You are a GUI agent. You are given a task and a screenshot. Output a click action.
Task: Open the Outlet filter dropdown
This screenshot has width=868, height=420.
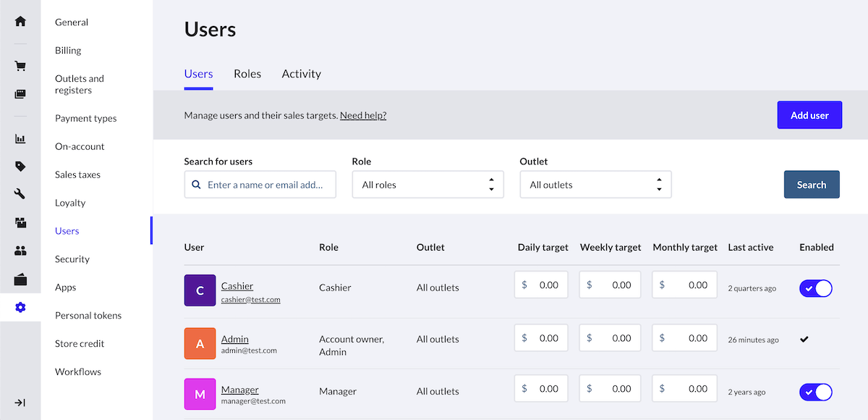tap(595, 185)
